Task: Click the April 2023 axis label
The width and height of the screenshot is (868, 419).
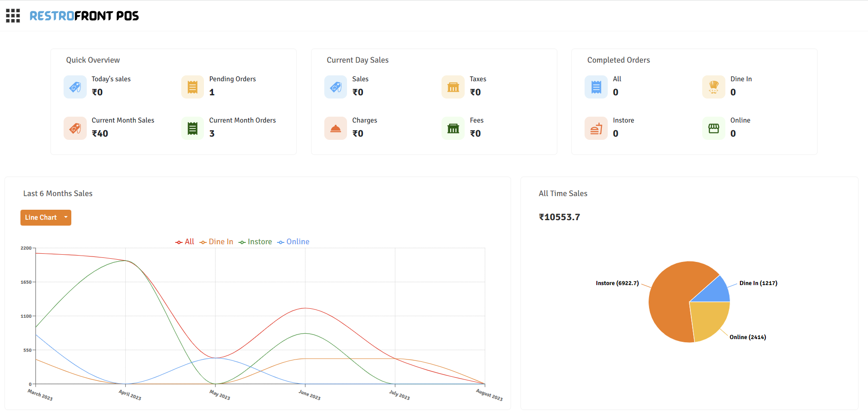Action: pos(130,395)
